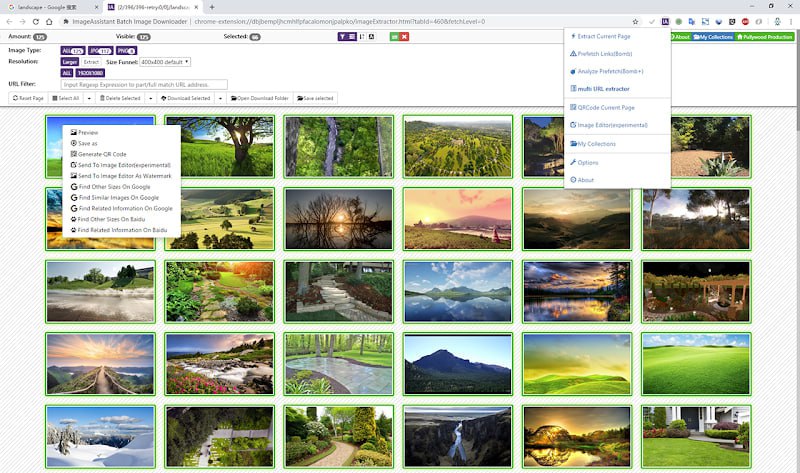800x473 pixels.
Task: Open the Size Funnel dropdown
Action: [166, 62]
